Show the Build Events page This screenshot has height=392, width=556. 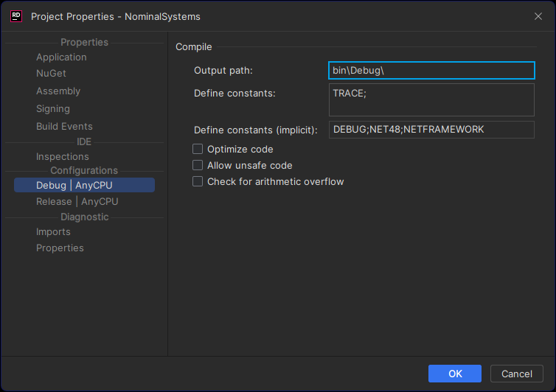tap(64, 127)
